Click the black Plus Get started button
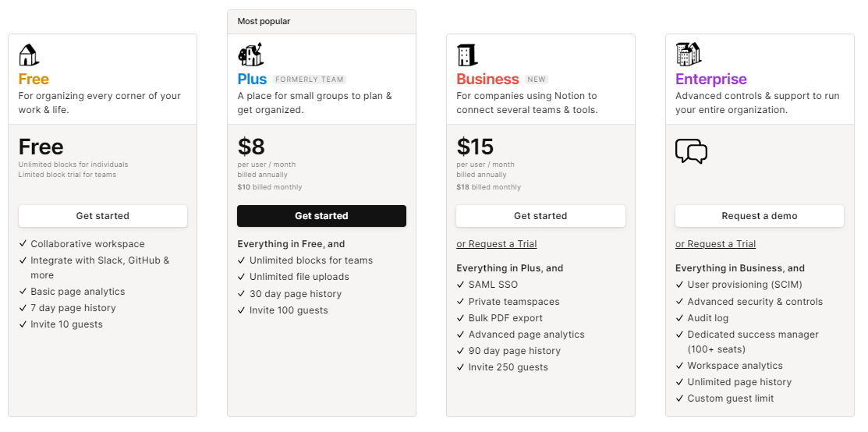The height and width of the screenshot is (432, 868). 321,216
